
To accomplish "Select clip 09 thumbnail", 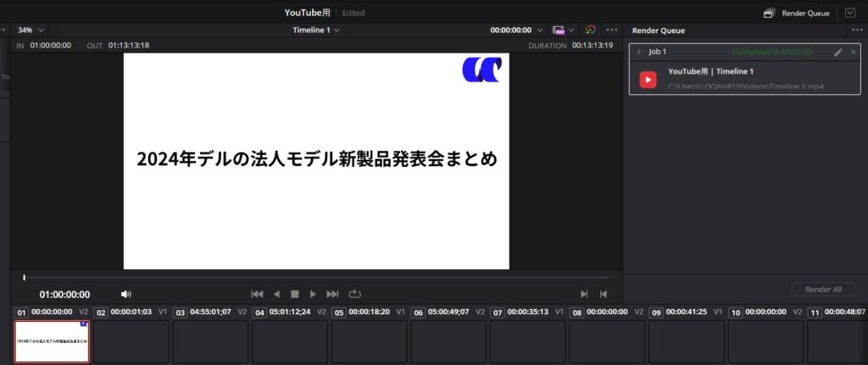I will (687, 341).
